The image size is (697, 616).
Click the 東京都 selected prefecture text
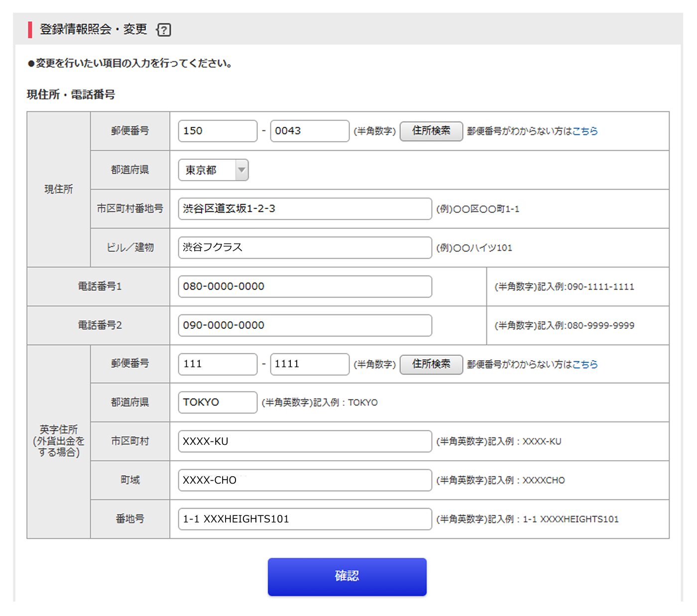[202, 170]
